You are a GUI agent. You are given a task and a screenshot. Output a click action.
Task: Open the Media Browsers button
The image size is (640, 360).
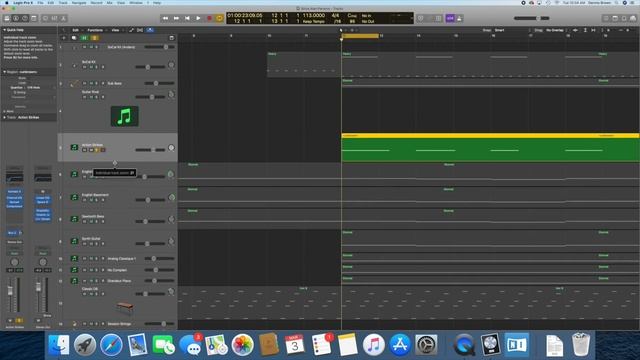point(633,18)
